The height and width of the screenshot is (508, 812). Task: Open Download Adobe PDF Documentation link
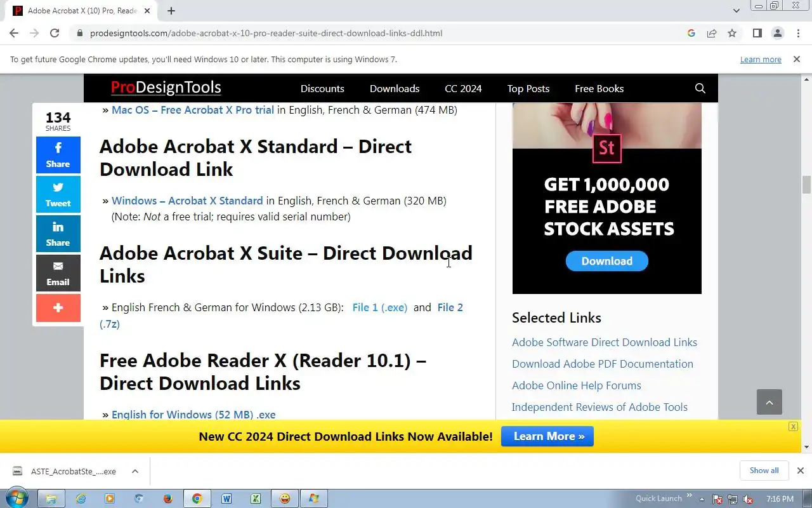click(x=603, y=364)
